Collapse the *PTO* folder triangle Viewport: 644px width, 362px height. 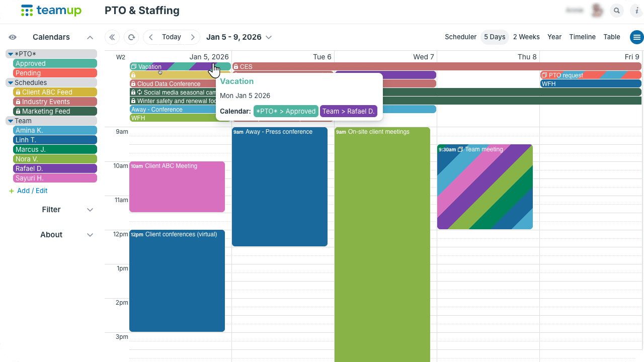(x=10, y=54)
